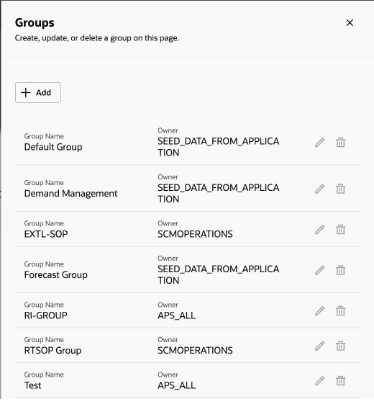Select the Default Group name

click(53, 147)
